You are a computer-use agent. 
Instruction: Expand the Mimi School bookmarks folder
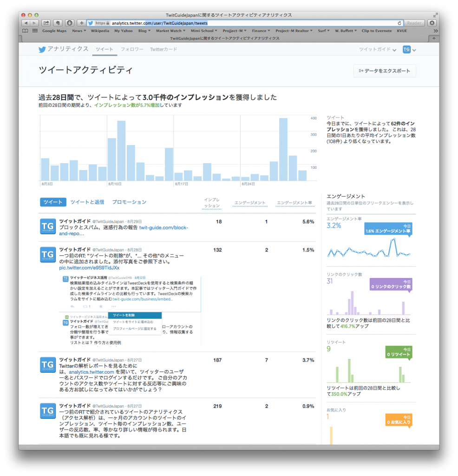coord(204,31)
